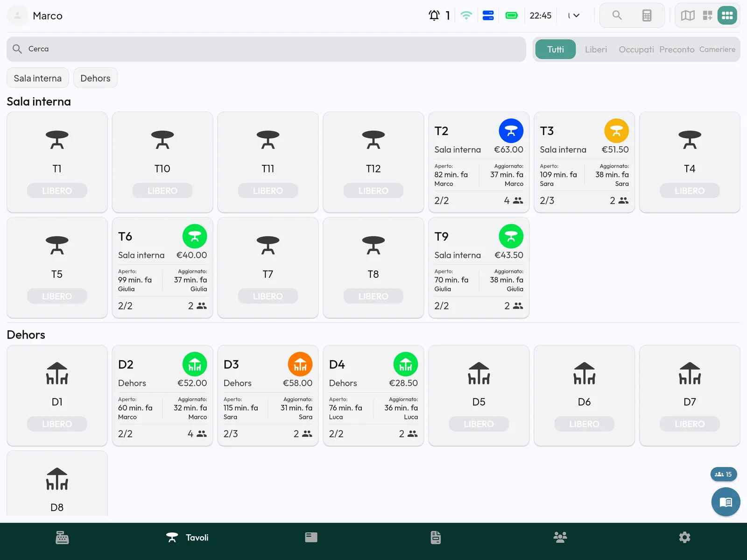Jump to the Sala interna room chip
This screenshot has height=560, width=747.
coord(38,78)
